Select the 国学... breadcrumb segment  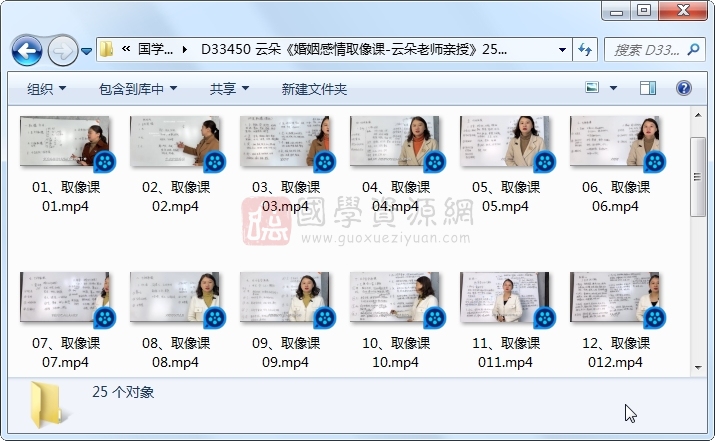coord(155,49)
